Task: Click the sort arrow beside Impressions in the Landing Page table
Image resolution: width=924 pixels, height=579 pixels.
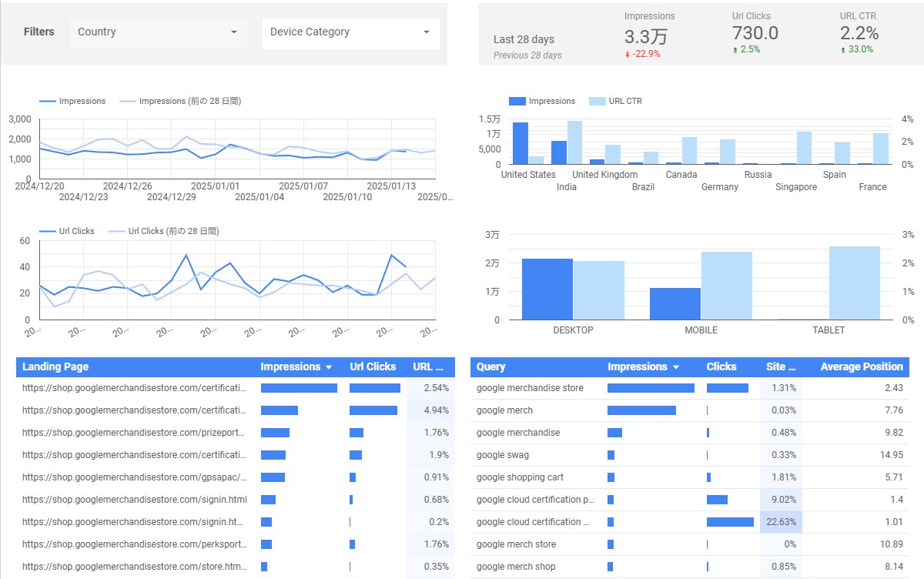Action: [329, 367]
